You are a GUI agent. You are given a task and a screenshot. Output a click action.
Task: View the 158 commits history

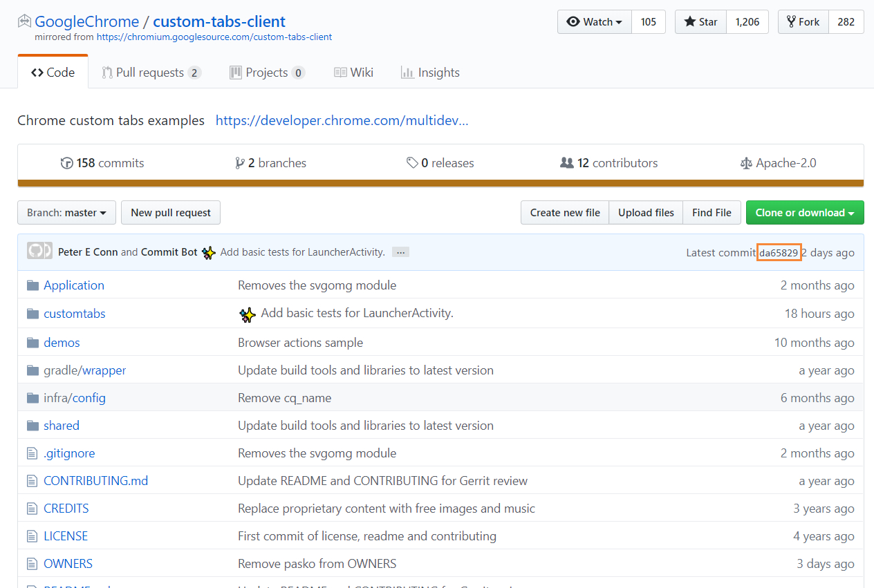(102, 163)
